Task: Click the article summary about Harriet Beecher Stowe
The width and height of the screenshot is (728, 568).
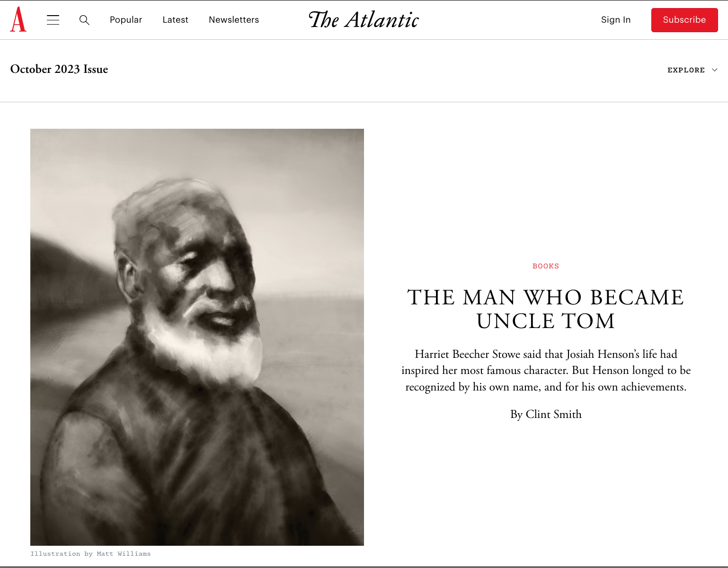Action: pyautogui.click(x=546, y=371)
